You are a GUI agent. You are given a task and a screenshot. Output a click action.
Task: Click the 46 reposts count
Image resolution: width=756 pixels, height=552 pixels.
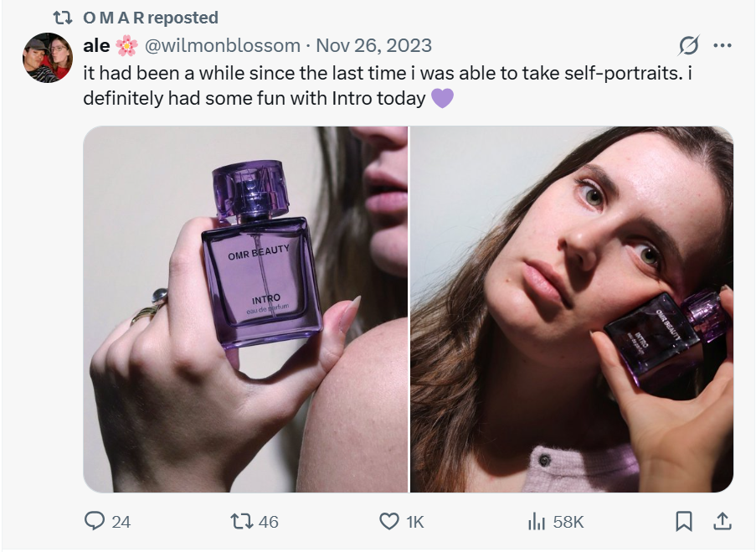pyautogui.click(x=268, y=522)
